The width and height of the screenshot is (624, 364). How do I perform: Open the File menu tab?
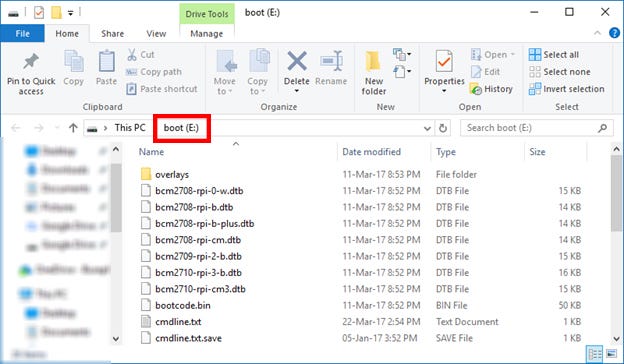pos(22,34)
